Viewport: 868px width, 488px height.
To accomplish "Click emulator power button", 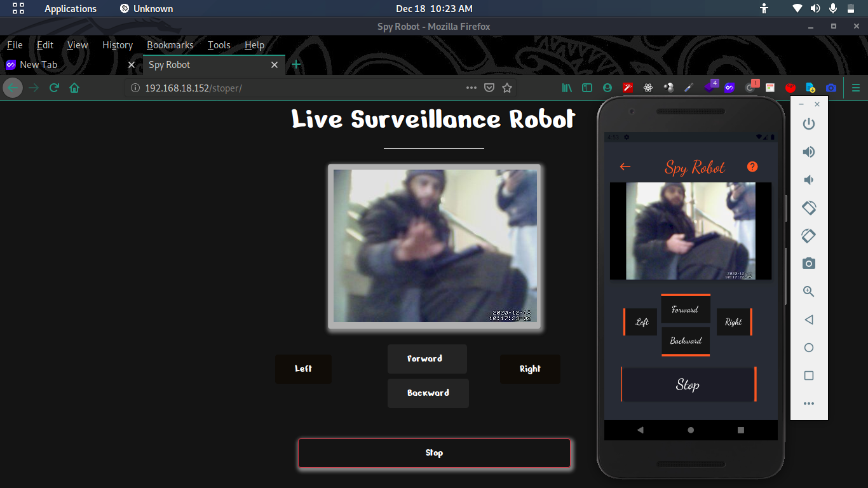I will 809,124.
